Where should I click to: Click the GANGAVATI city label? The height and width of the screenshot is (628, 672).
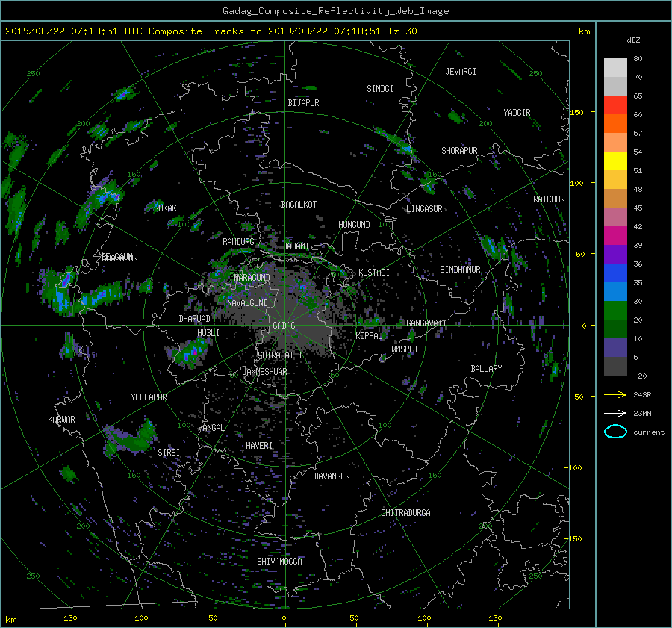point(426,323)
